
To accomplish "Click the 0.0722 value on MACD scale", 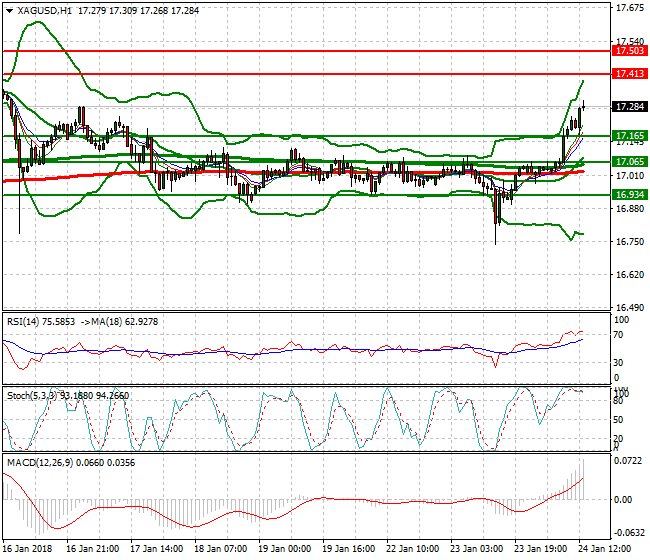I will [629, 461].
